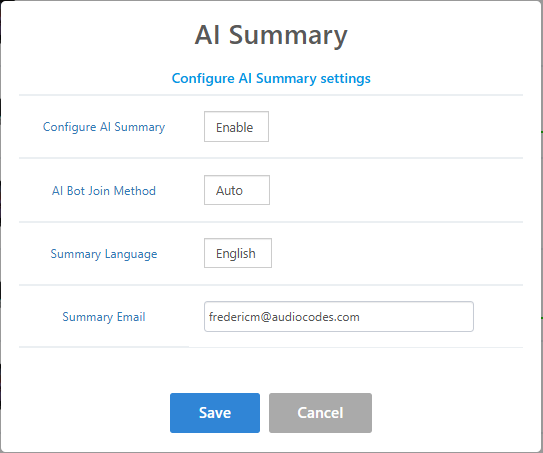Image resolution: width=543 pixels, height=453 pixels.
Task: Dismiss changes with the gray Cancel button
Action: click(x=320, y=413)
